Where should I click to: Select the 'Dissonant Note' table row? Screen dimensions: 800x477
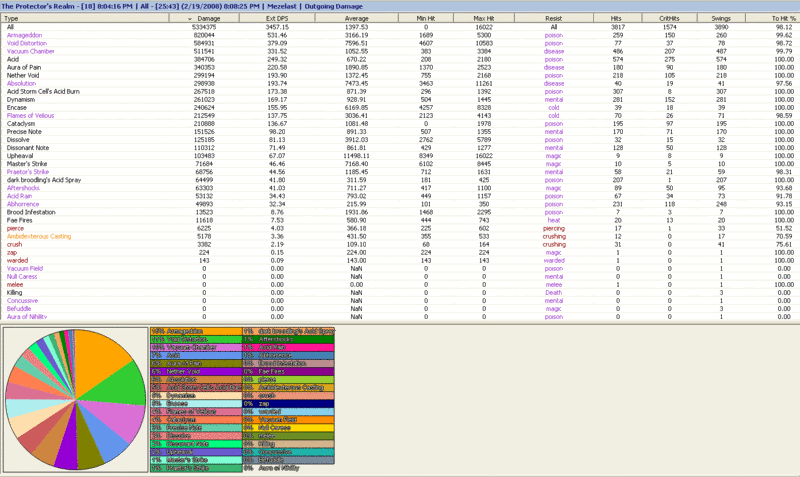[x=400, y=148]
